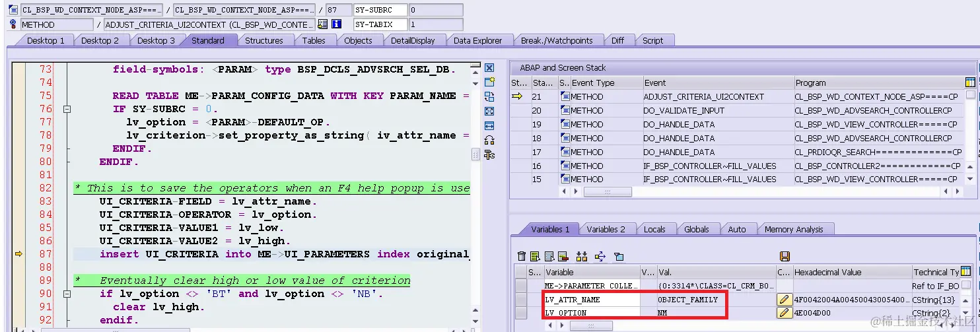This screenshot has width=980, height=332.
Task: Click the yellow arrows icon in the Variables toolbar
Action: (x=582, y=256)
